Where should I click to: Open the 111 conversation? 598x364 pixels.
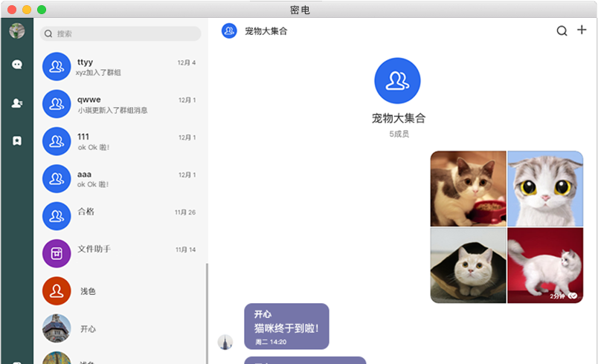click(x=120, y=141)
